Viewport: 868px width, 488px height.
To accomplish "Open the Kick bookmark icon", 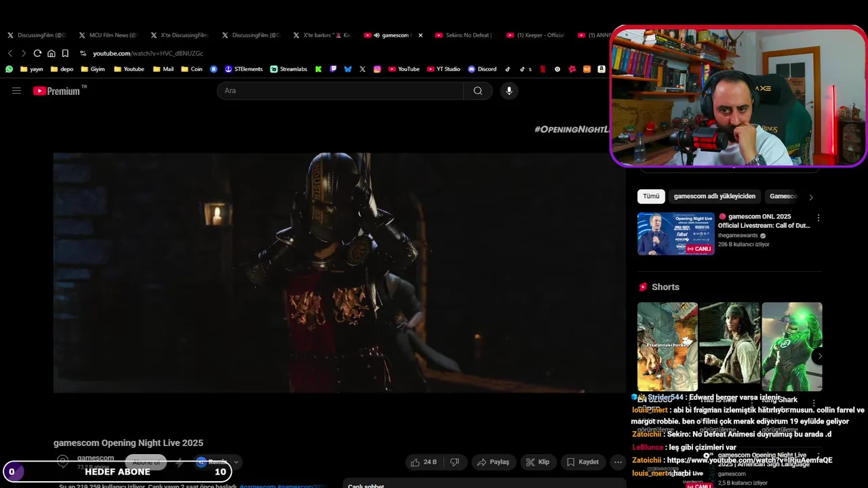I will (318, 69).
